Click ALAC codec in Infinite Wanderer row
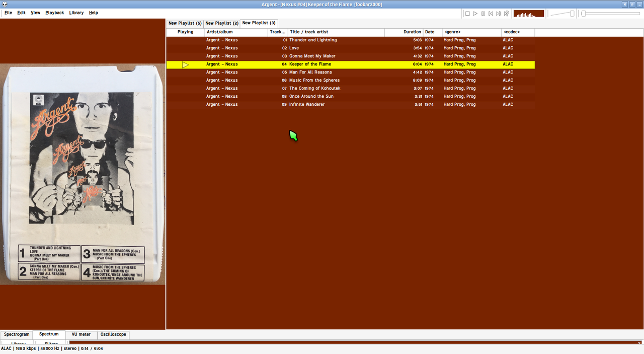This screenshot has width=644, height=354. 508,105
